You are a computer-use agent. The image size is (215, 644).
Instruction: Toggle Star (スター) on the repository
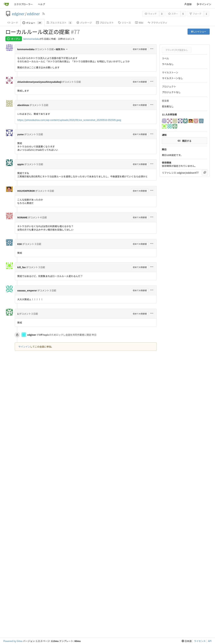(173, 14)
